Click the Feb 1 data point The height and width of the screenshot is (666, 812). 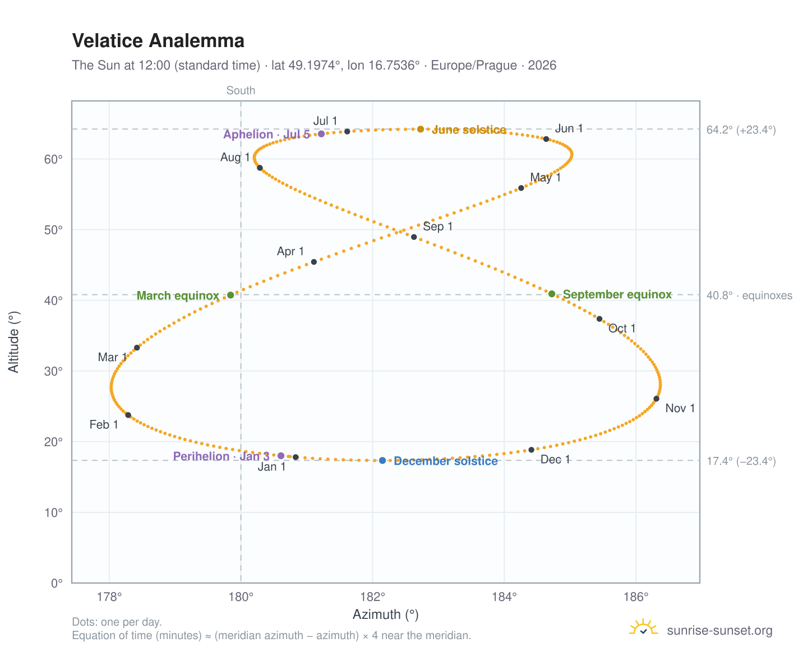click(x=128, y=415)
